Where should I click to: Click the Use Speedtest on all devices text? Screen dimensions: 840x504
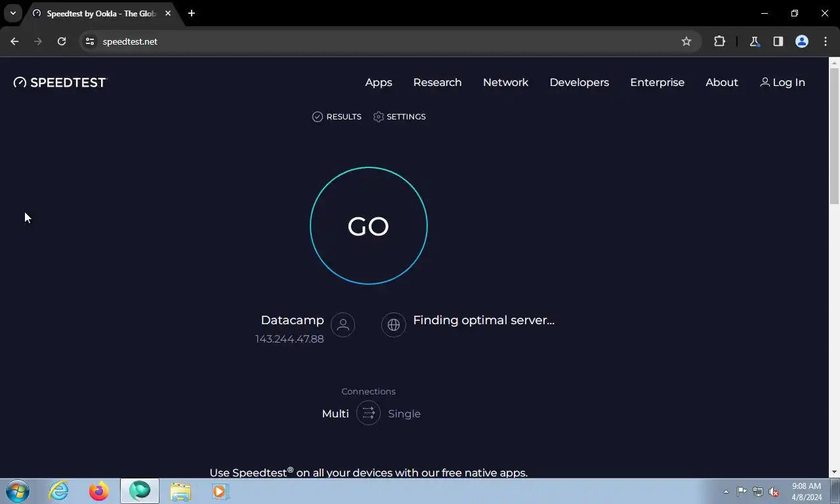tap(368, 472)
